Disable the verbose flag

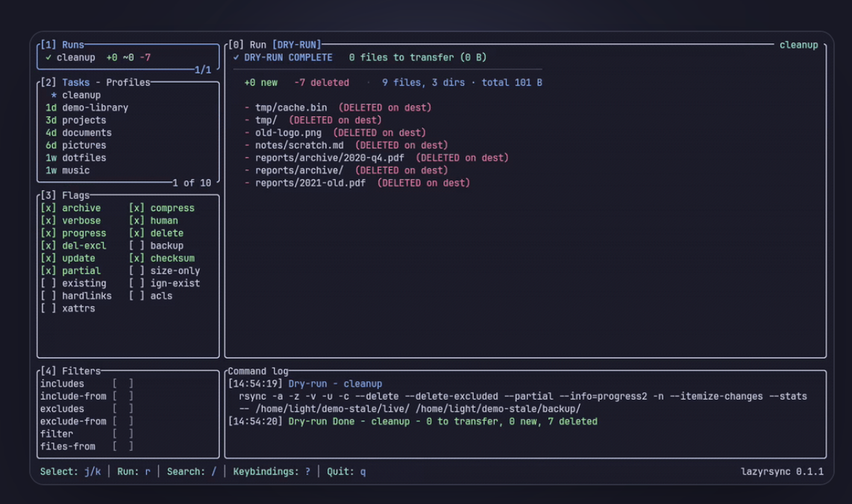click(x=48, y=221)
